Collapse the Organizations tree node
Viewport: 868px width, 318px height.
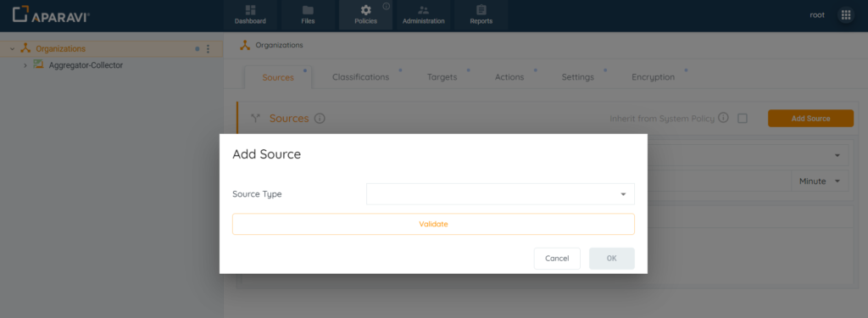13,48
